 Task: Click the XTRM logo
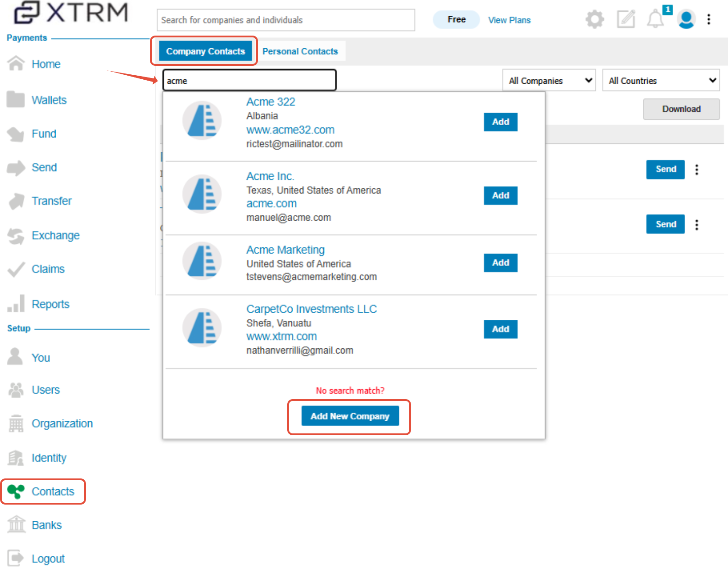pyautogui.click(x=71, y=12)
